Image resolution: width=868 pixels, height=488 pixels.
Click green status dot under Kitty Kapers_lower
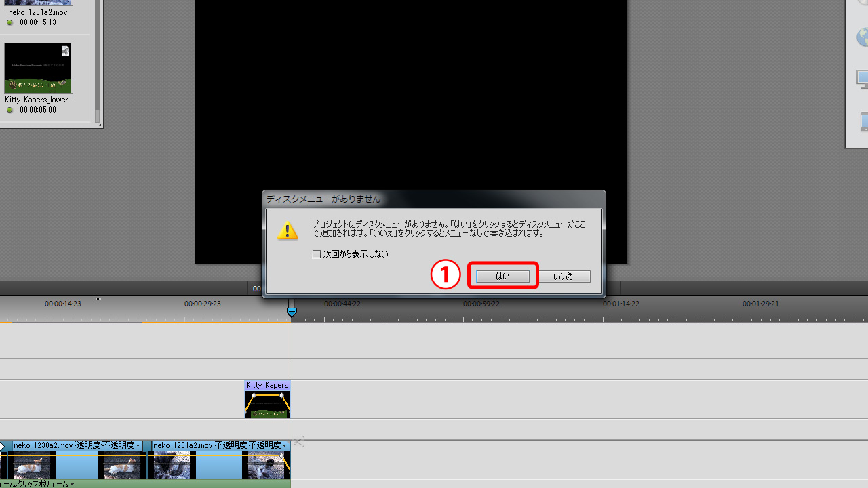[10, 110]
